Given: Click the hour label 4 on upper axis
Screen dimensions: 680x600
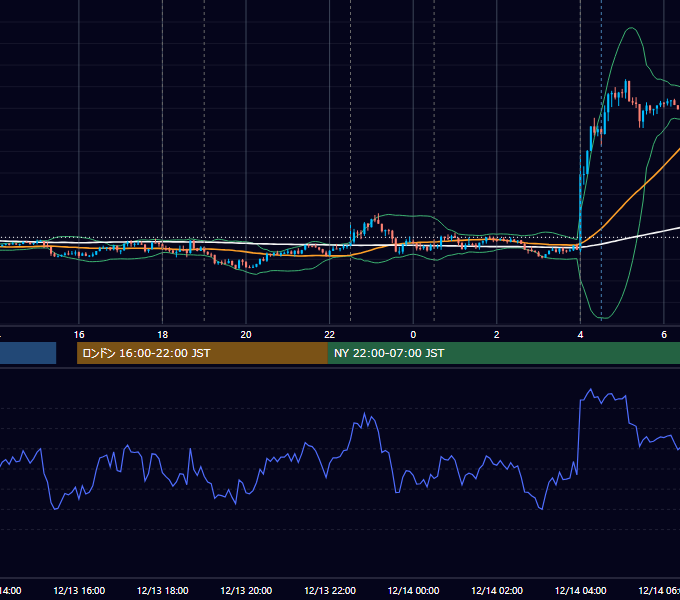Looking at the screenshot, I should [580, 335].
